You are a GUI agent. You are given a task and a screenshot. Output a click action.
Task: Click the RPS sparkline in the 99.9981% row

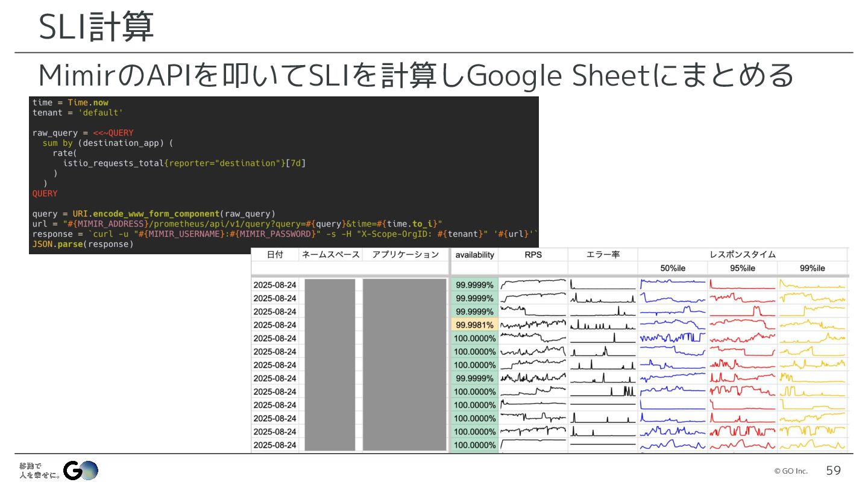click(533, 325)
